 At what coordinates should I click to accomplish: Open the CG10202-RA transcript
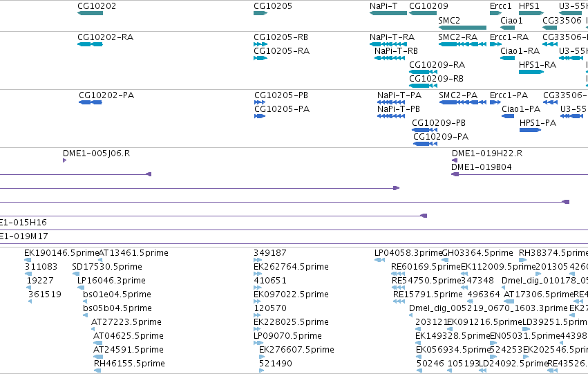click(90, 44)
